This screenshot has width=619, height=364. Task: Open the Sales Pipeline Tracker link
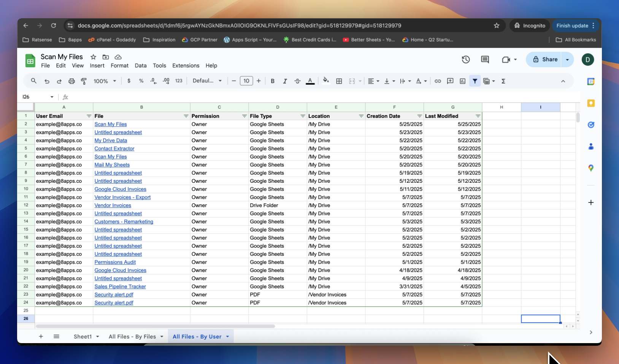pos(120,286)
